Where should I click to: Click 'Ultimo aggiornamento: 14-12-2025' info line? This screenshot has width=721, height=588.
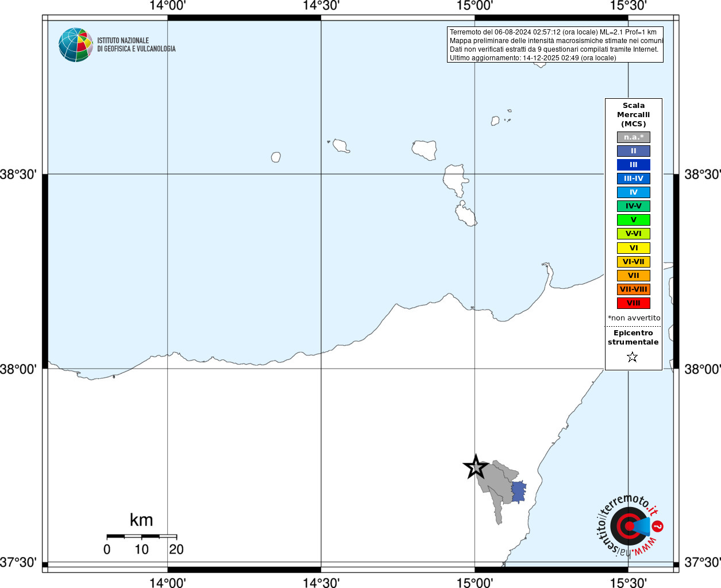[x=533, y=58]
